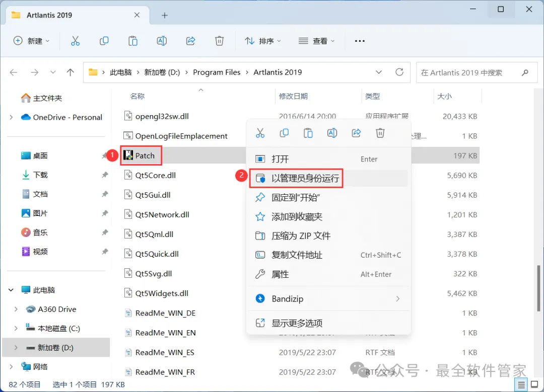Screen dimensions: 544x392
Task: Click 此电脑 in the address breadcrumb
Action: 121,72
